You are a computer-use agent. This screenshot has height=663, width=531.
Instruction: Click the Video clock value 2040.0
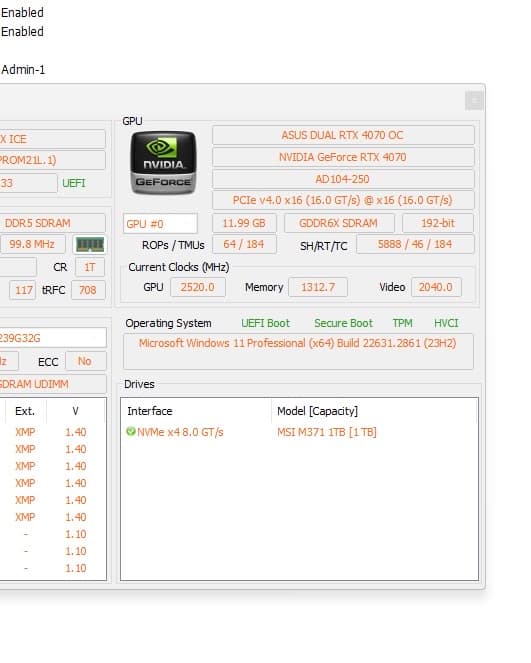(x=436, y=287)
